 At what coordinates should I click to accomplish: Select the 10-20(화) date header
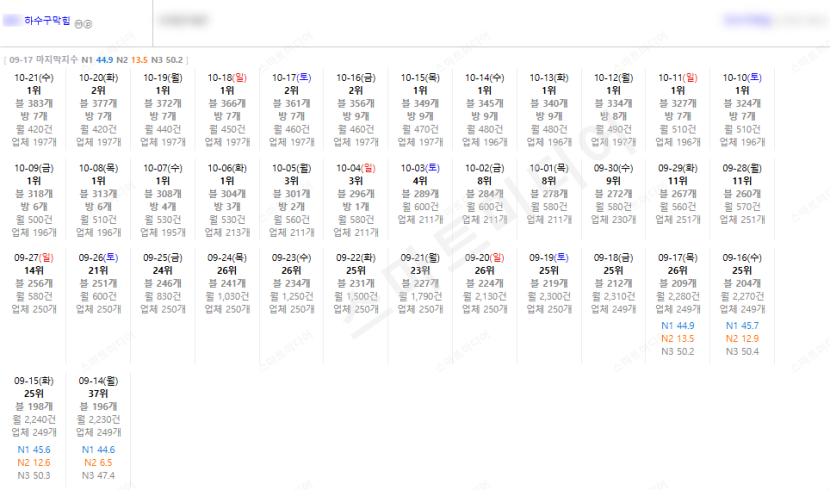pyautogui.click(x=98, y=78)
